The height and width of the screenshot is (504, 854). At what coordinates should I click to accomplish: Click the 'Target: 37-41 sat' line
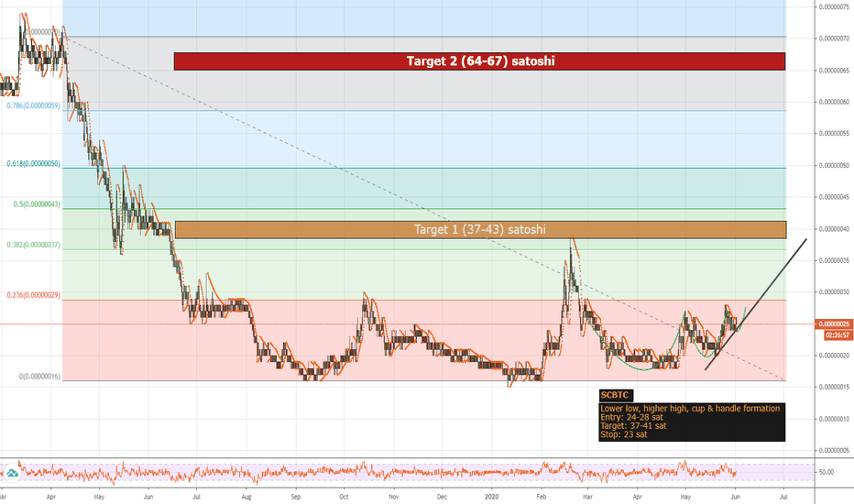pyautogui.click(x=633, y=425)
